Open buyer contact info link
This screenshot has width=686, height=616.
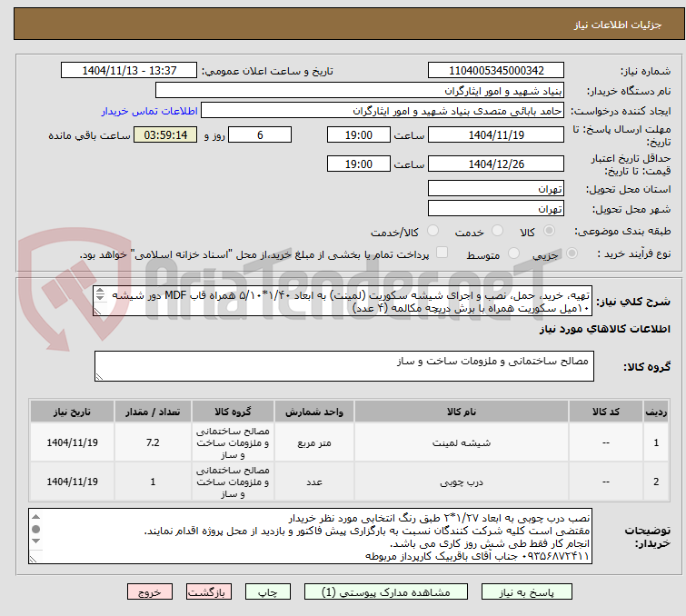click(x=150, y=111)
